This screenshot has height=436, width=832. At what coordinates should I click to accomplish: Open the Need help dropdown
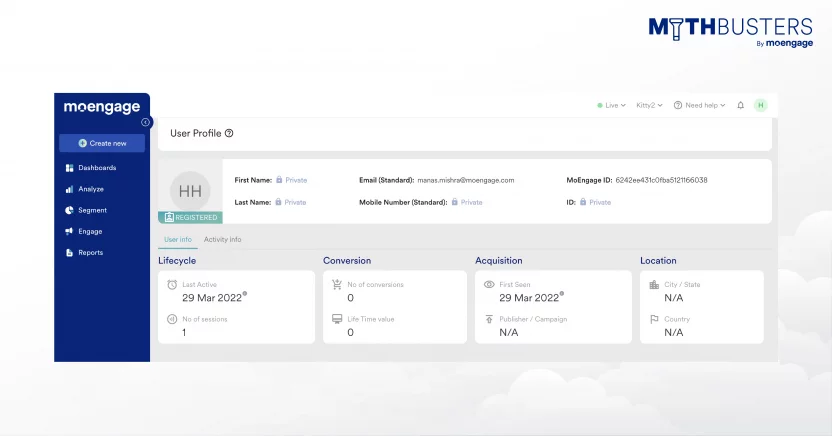click(699, 105)
